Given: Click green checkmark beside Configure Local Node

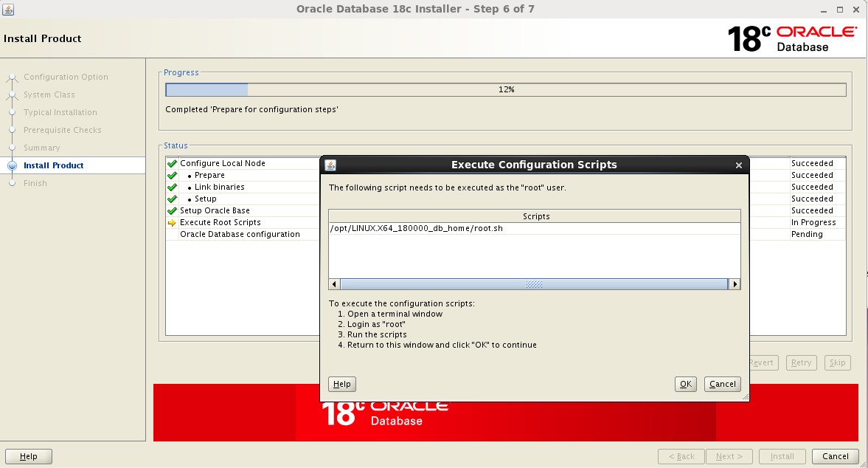Looking at the screenshot, I should click(172, 163).
